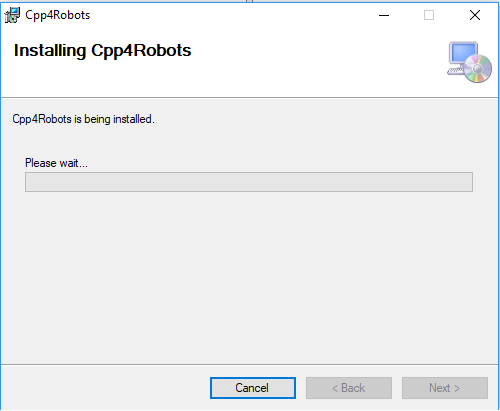The height and width of the screenshot is (411, 500).
Task: Click the grayed-out maximize window button
Action: [x=429, y=15]
